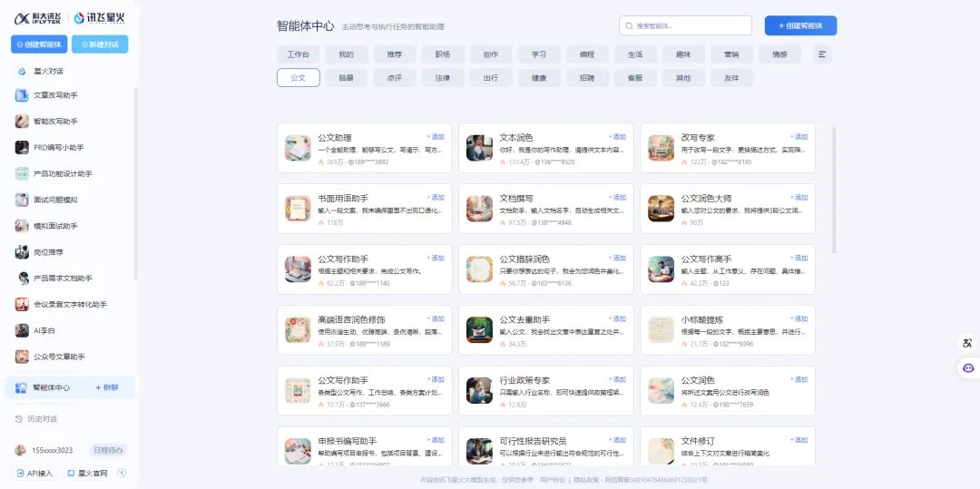
Task: Add the 高端语言润色修饰 agent via 添加
Action: point(436,318)
